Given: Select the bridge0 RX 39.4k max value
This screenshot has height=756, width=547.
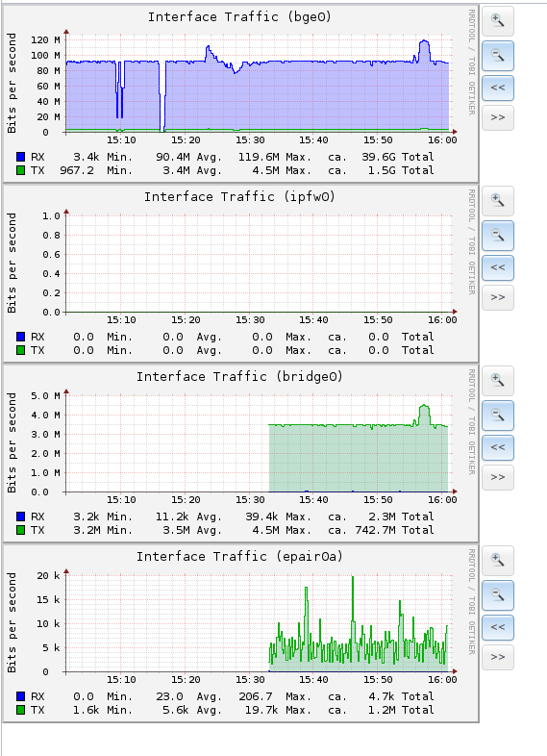Looking at the screenshot, I should (261, 517).
